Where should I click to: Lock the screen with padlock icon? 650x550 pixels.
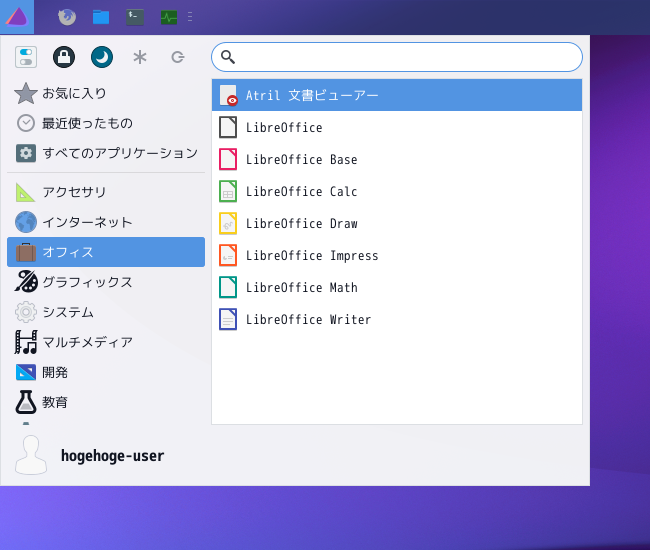64,57
